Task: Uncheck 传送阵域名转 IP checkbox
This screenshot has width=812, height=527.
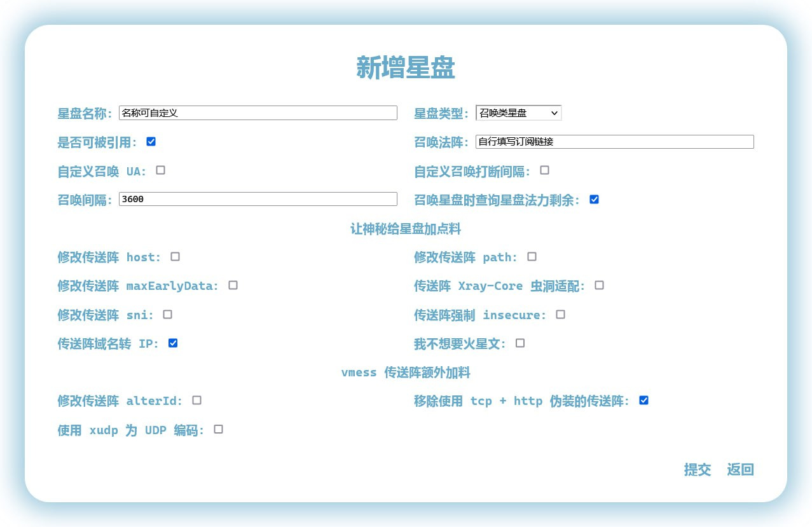Action: 172,343
